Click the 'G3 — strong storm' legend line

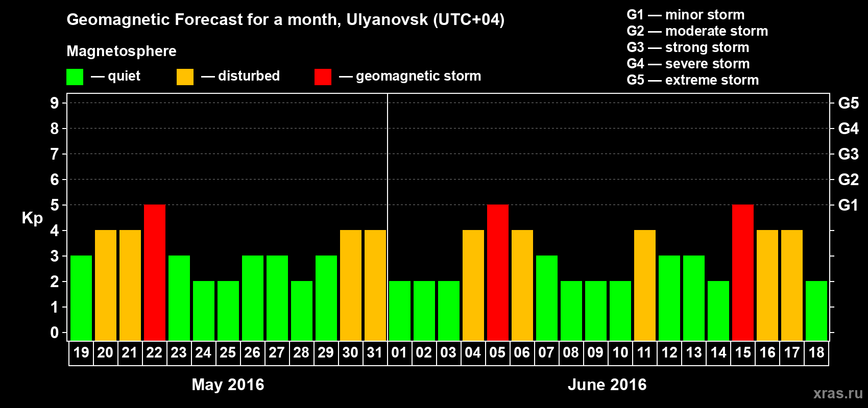coord(688,47)
